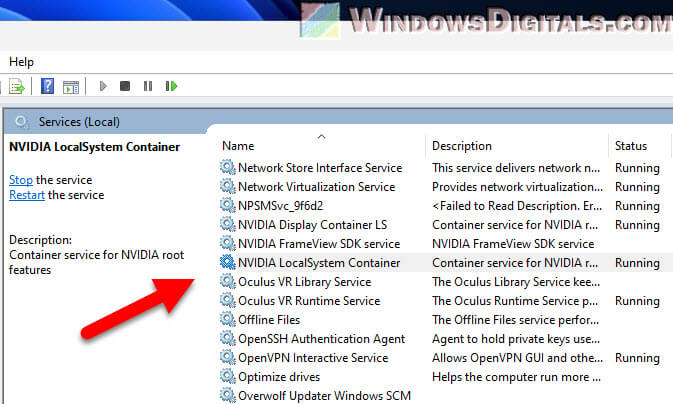This screenshot has width=673, height=404.
Task: Click the Pause Service icon
Action: (x=148, y=86)
